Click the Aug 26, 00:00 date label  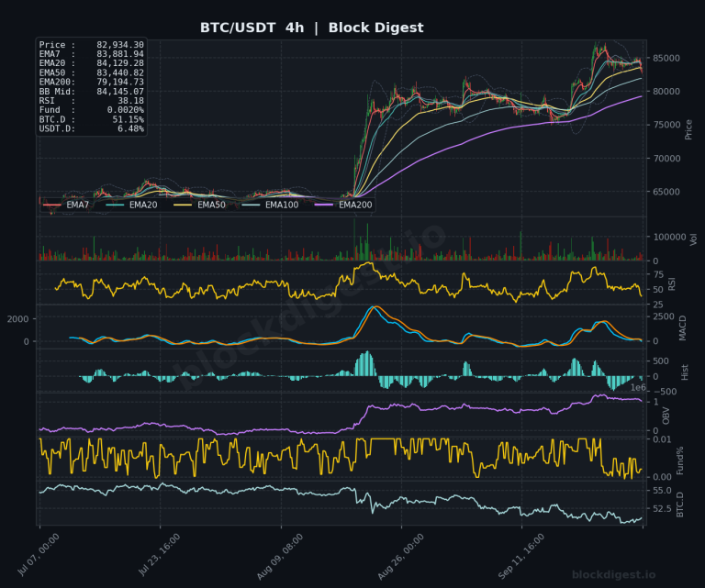click(x=400, y=557)
